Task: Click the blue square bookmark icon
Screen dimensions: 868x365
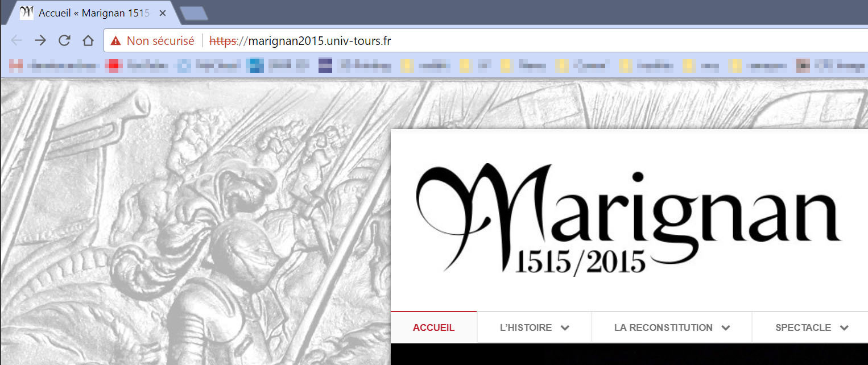Action: (x=255, y=66)
